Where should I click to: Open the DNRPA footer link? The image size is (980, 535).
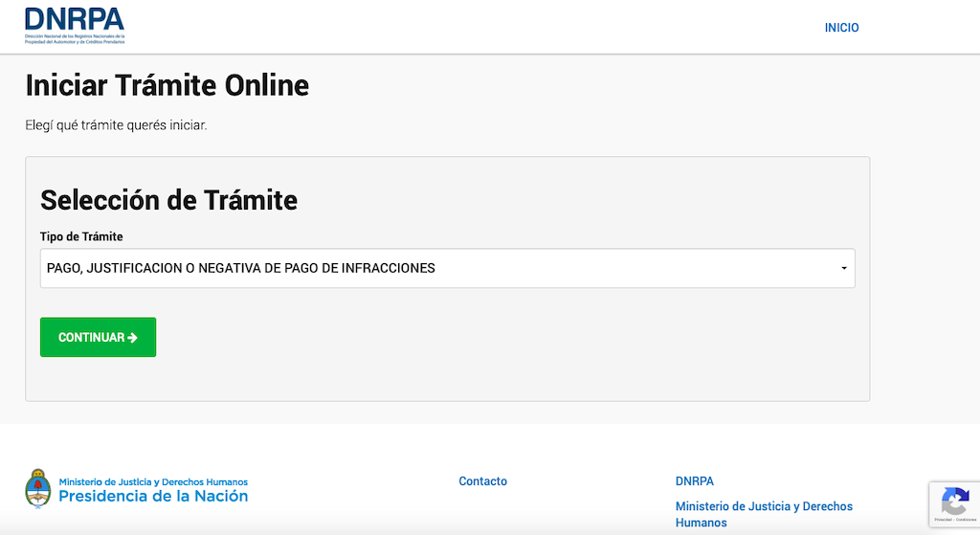pyautogui.click(x=694, y=481)
